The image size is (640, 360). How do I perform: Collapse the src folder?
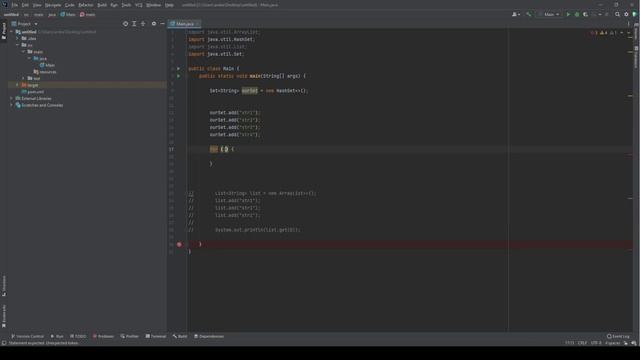(x=18, y=45)
